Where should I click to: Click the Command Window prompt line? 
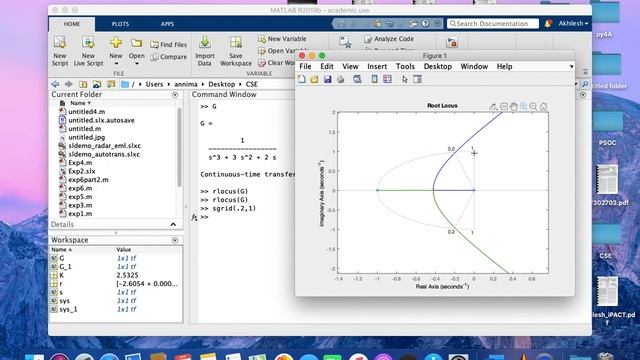pos(245,217)
